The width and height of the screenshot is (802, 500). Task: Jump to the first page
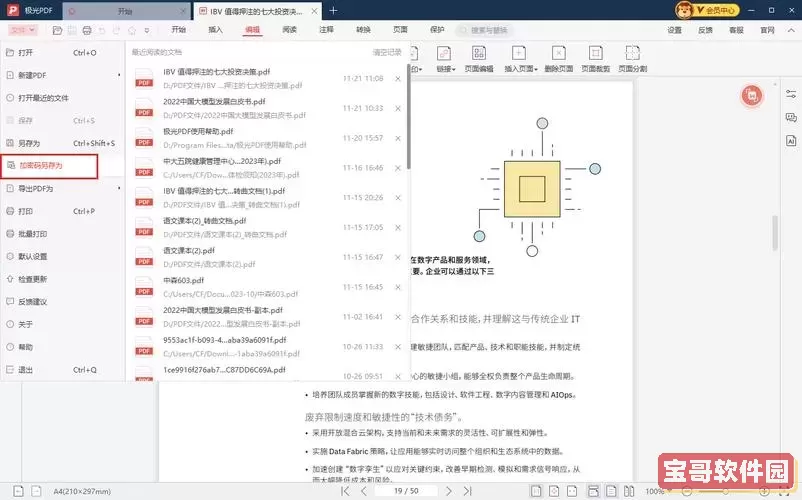[345, 491]
